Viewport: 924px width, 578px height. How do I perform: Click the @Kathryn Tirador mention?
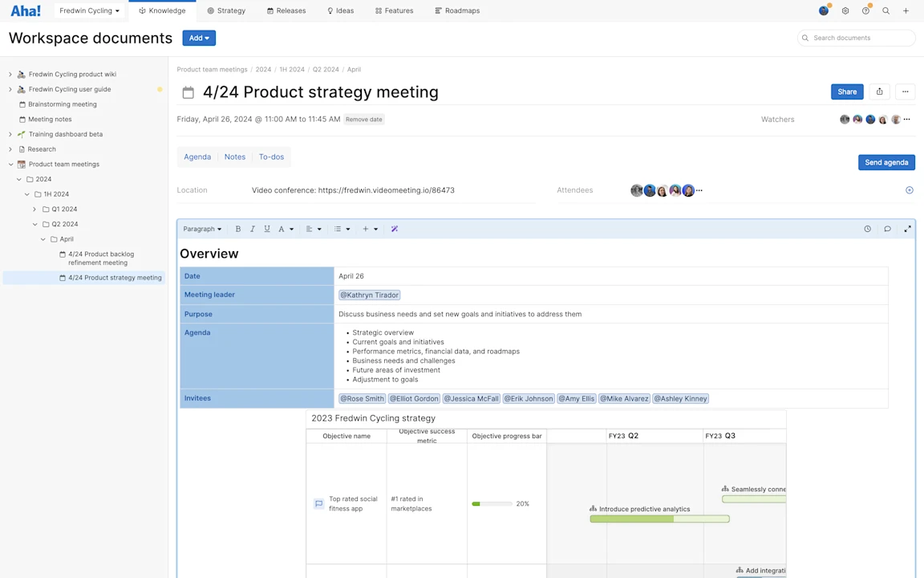pyautogui.click(x=370, y=295)
